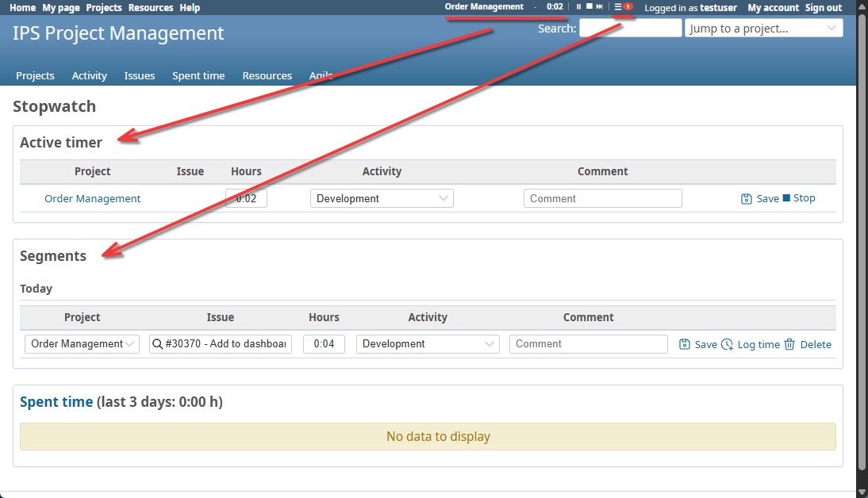Click the 0:02 elapsed time in top bar
Image resolution: width=868 pixels, height=498 pixels.
[x=555, y=6]
